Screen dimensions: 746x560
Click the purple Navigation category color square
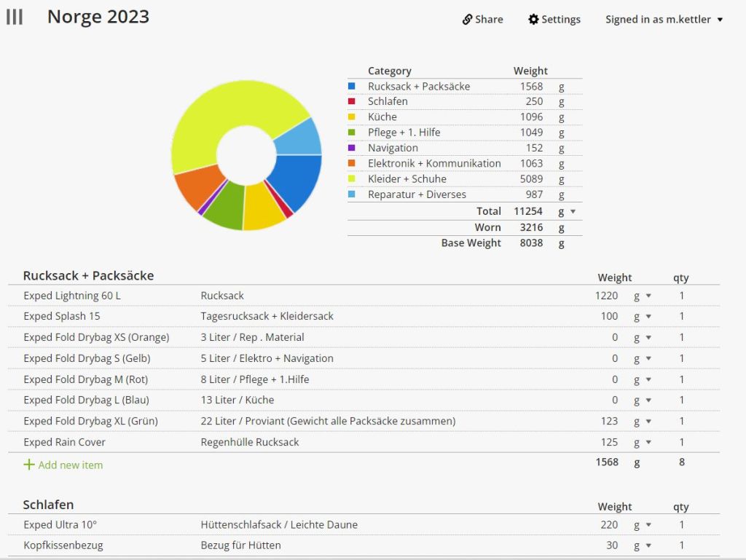(x=352, y=148)
